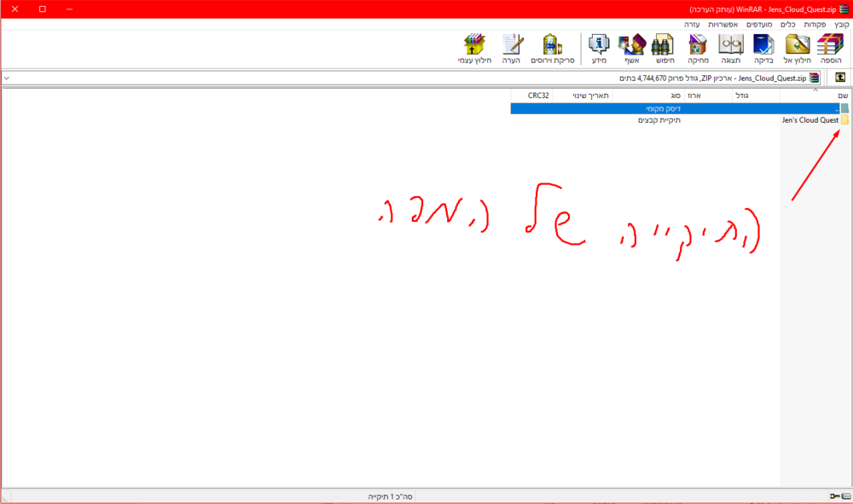Expand the address bar path dropdown
This screenshot has width=853, height=504.
(x=7, y=78)
